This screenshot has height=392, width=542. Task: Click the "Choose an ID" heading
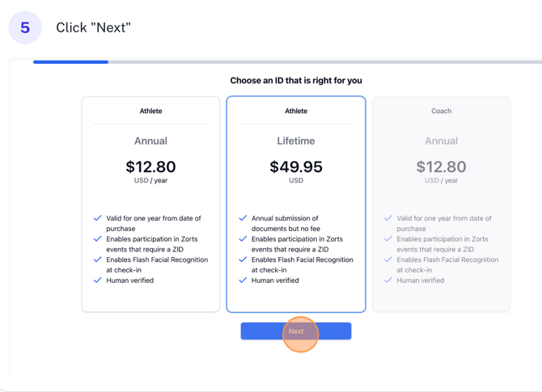pyautogui.click(x=296, y=81)
